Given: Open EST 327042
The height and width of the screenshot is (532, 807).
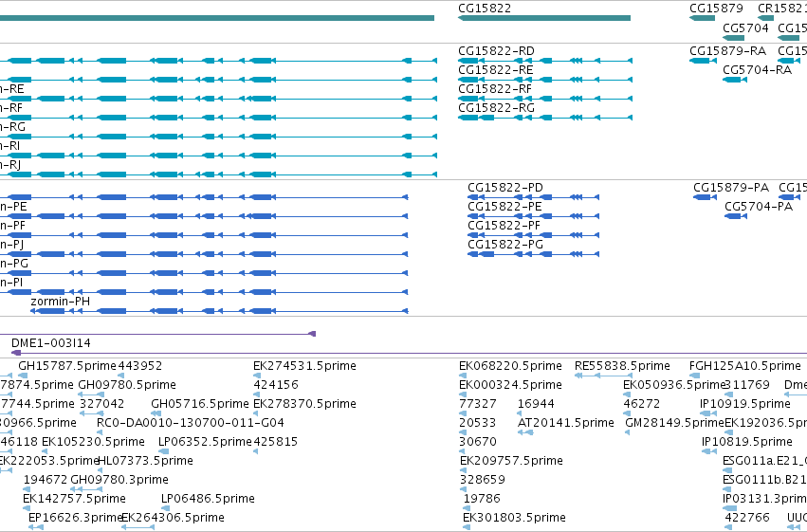Looking at the screenshot, I should (x=101, y=404).
